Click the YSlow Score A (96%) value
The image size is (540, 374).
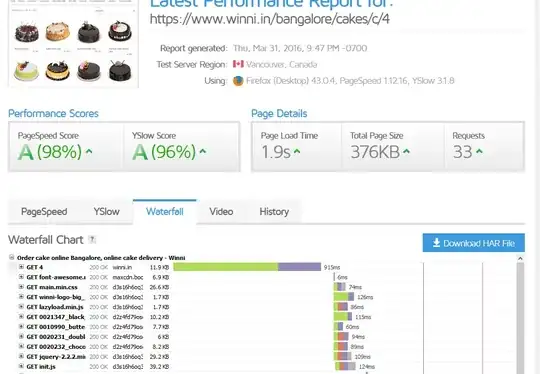click(x=164, y=152)
